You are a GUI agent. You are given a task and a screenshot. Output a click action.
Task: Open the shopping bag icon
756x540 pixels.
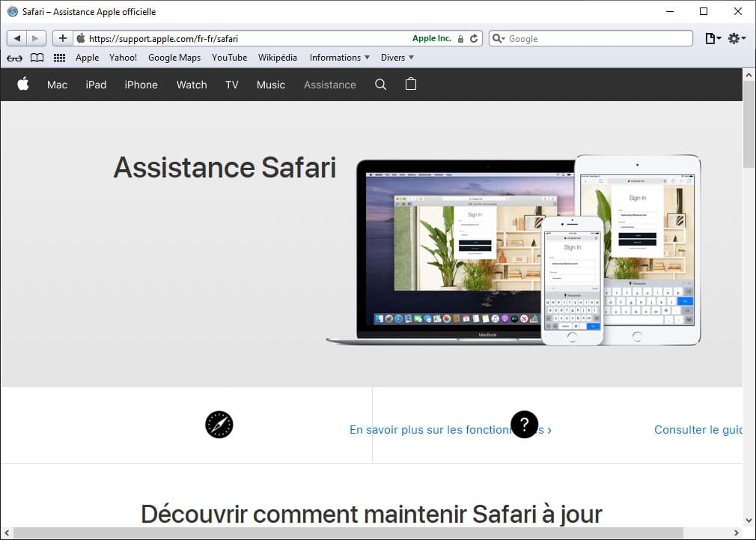(411, 84)
